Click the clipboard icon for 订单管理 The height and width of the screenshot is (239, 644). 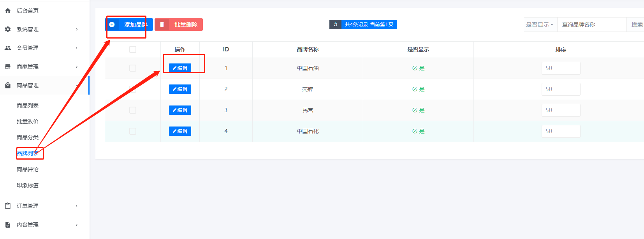point(8,206)
